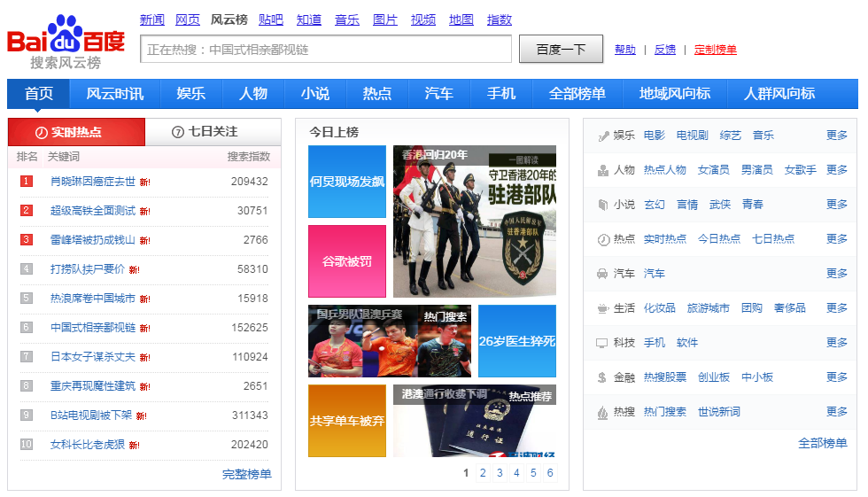The height and width of the screenshot is (497, 868).
Task: Open 首页 in the navigation bar
Action: coord(39,94)
